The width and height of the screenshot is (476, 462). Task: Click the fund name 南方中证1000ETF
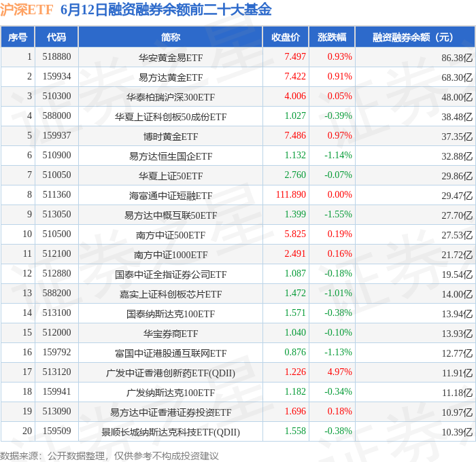[171, 255]
